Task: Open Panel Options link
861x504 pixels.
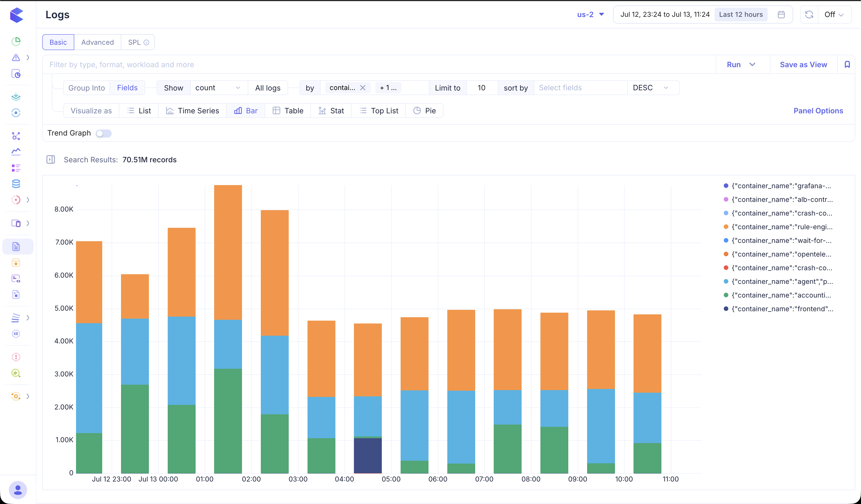Action: [x=818, y=111]
